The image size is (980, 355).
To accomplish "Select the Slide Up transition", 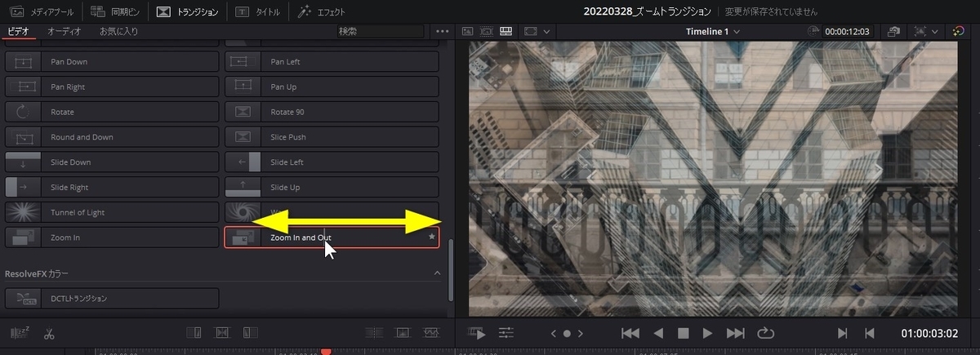I will tap(332, 188).
